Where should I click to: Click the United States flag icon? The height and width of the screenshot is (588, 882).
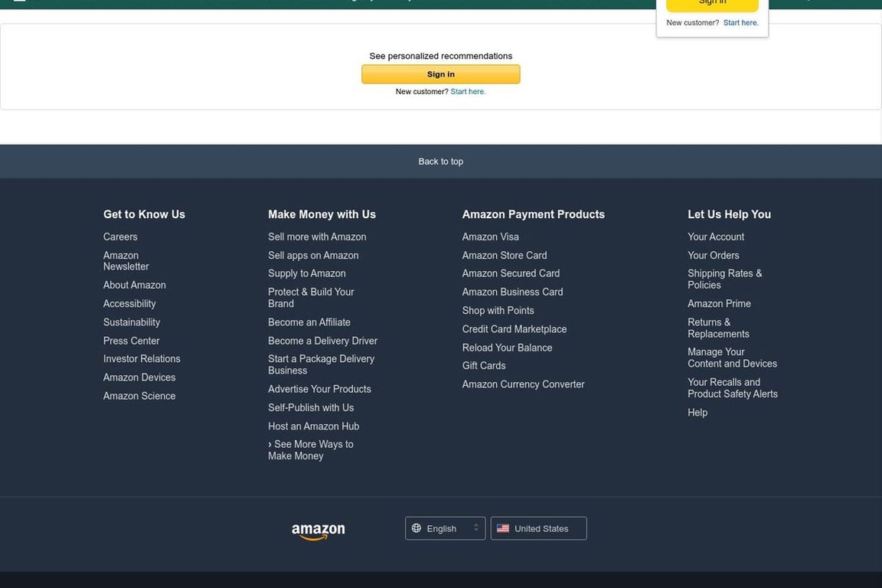tap(503, 528)
